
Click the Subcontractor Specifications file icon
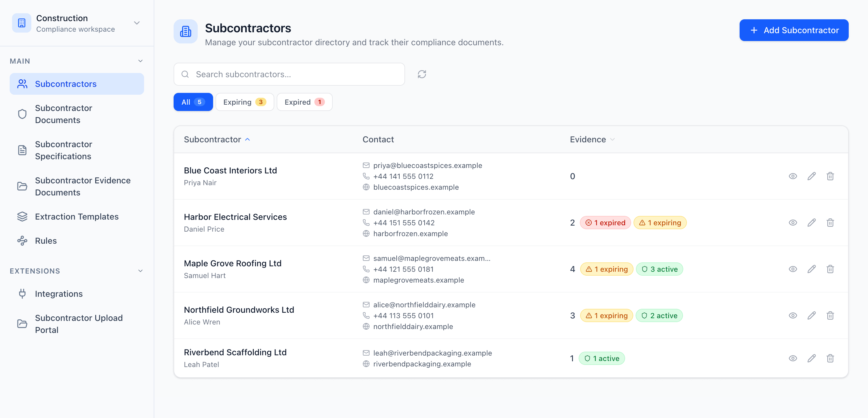[22, 150]
